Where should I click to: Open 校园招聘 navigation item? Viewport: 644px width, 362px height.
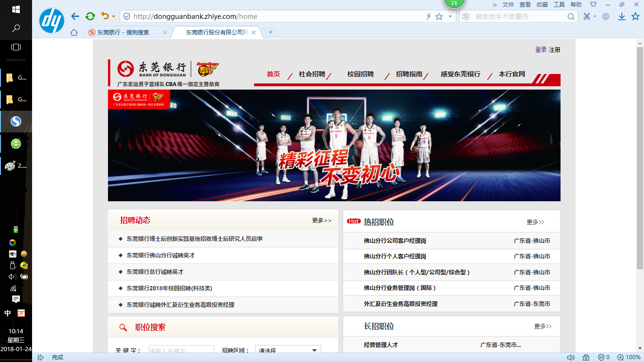pos(361,74)
